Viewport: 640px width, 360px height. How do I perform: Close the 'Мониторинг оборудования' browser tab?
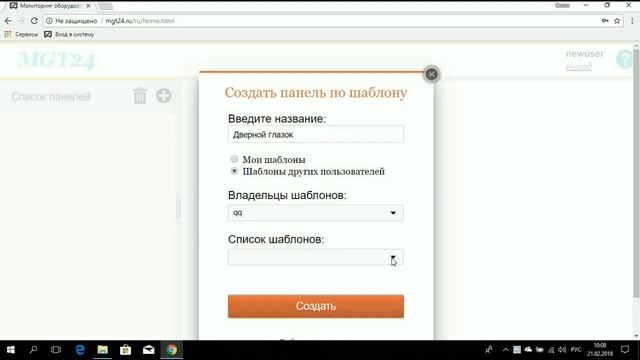pos(88,6)
